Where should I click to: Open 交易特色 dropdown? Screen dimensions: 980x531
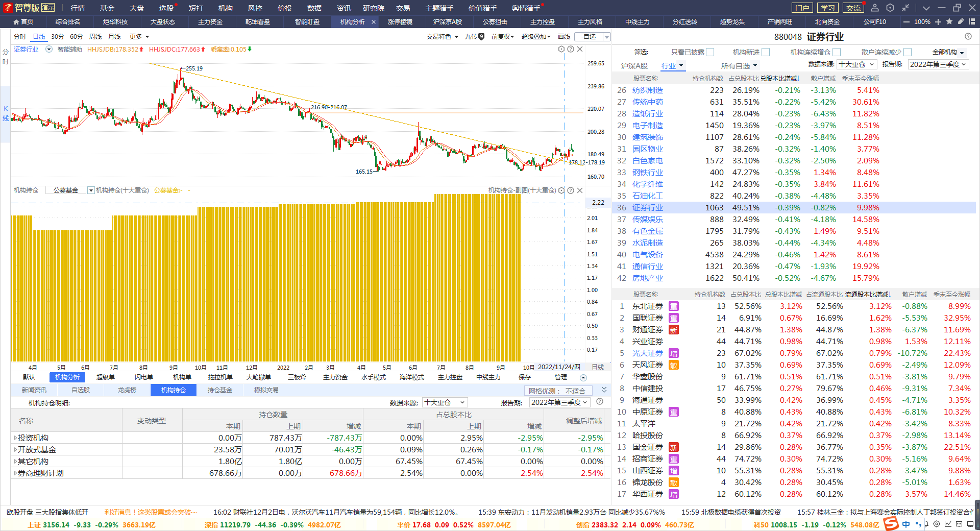[x=443, y=37]
